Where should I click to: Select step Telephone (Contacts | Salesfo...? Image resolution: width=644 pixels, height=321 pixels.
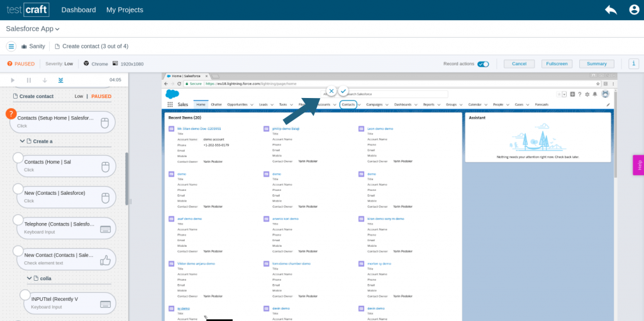coord(65,228)
